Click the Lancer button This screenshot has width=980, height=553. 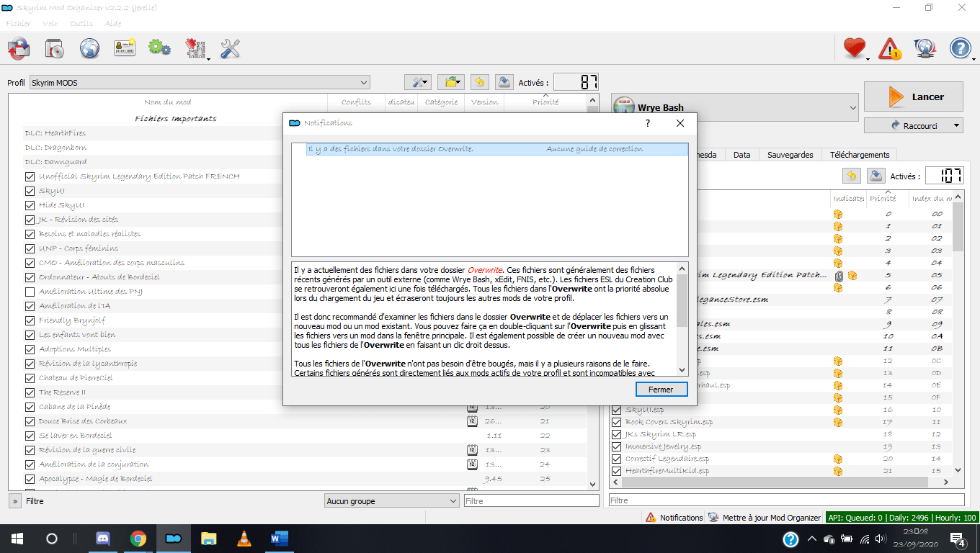pyautogui.click(x=914, y=96)
